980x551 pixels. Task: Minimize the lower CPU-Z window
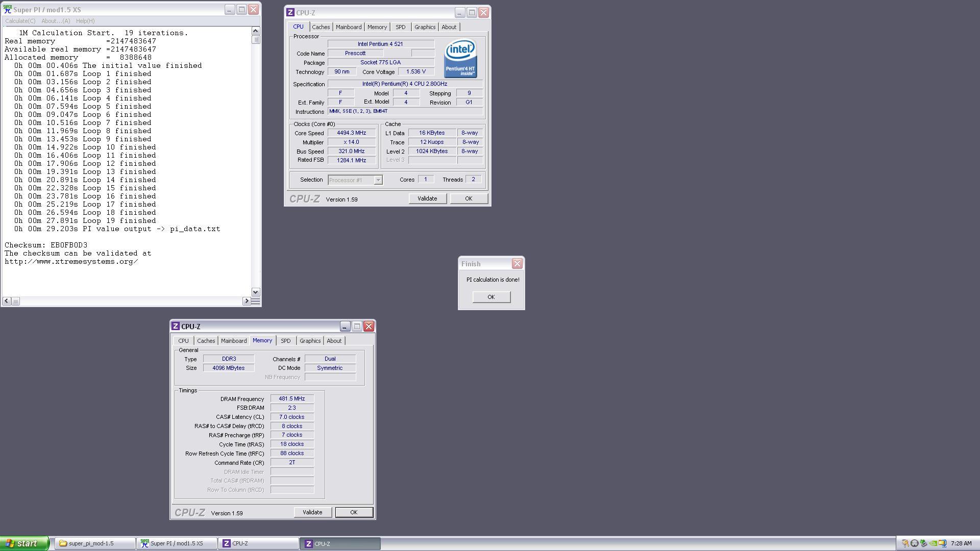coord(345,326)
